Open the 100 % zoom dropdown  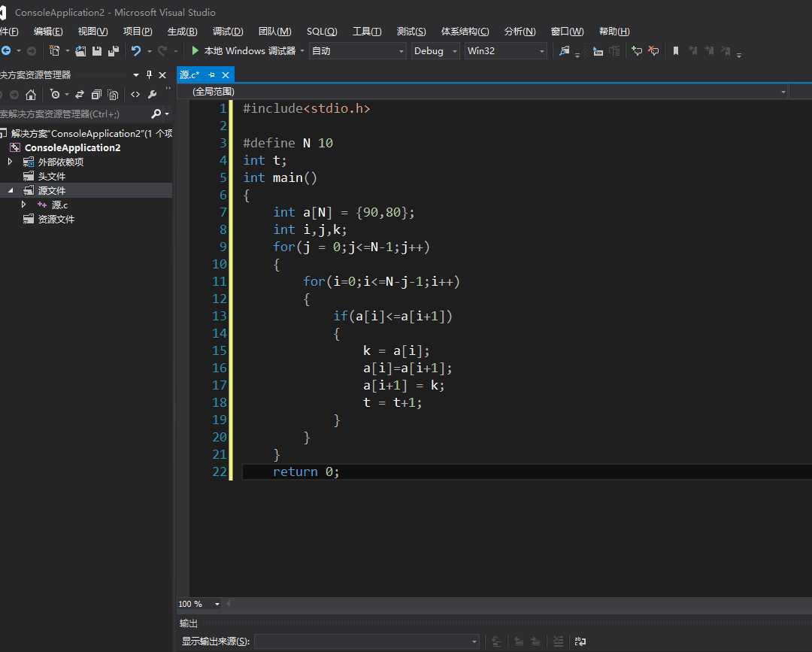217,605
